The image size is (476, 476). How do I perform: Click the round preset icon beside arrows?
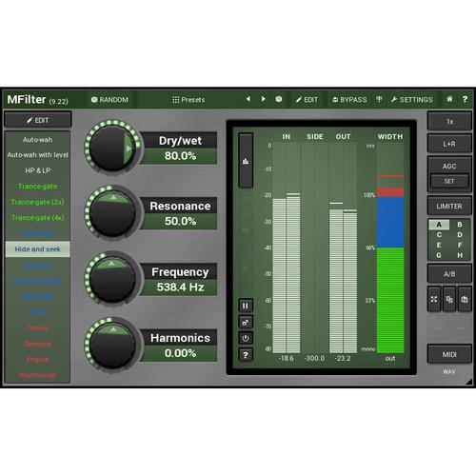279,99
